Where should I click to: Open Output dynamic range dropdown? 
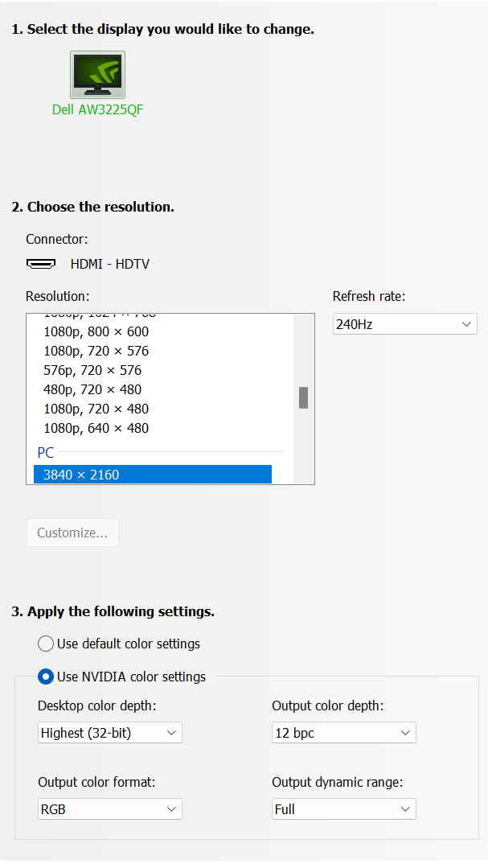[x=343, y=809]
